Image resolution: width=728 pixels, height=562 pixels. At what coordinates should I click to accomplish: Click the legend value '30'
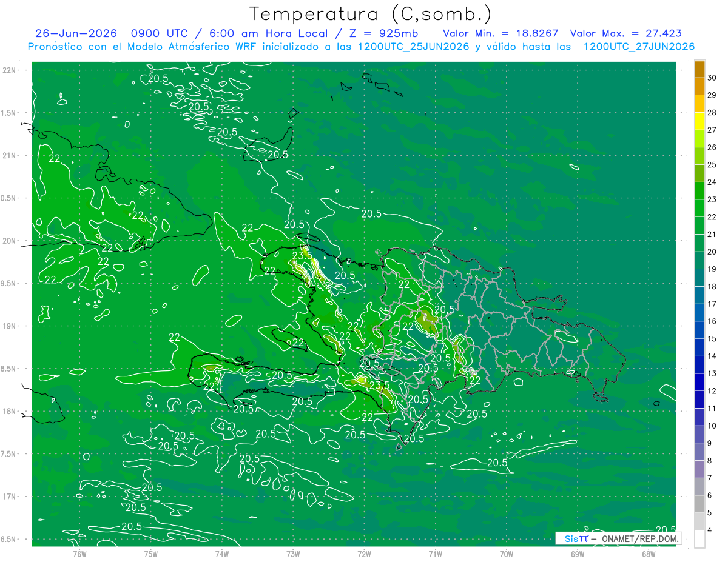coord(712,78)
